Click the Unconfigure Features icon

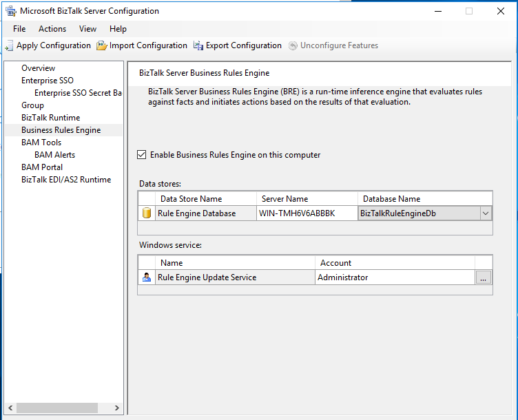[x=293, y=45]
